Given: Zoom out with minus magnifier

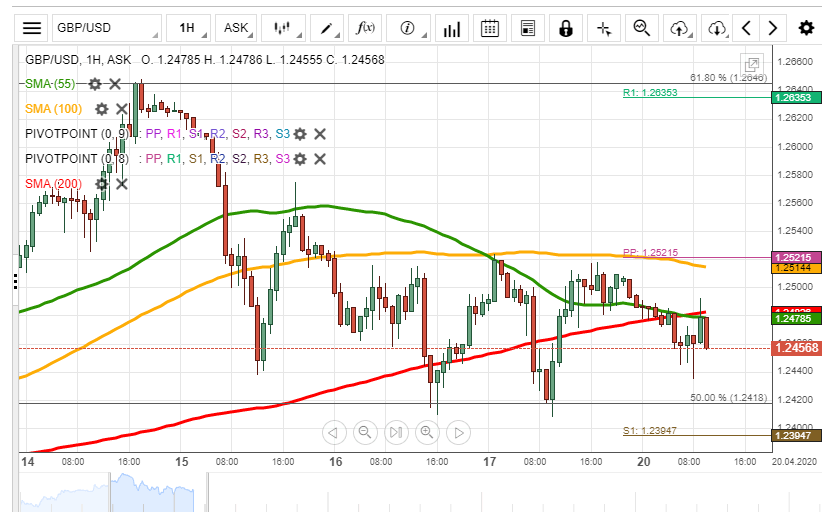Looking at the screenshot, I should point(365,433).
